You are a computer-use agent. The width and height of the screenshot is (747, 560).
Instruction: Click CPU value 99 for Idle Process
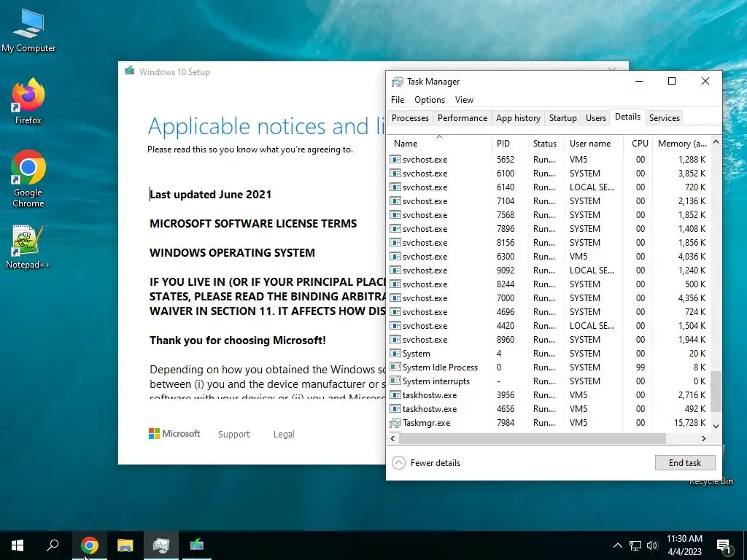click(x=640, y=367)
